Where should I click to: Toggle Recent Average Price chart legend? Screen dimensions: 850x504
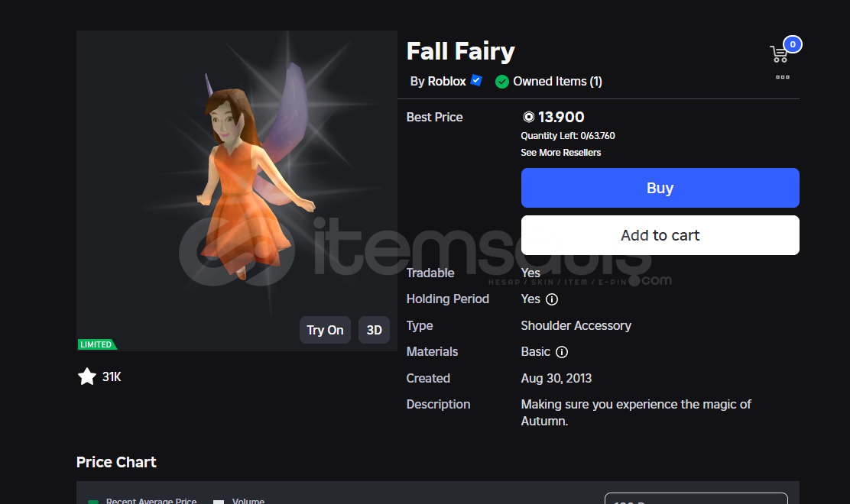tap(93, 501)
